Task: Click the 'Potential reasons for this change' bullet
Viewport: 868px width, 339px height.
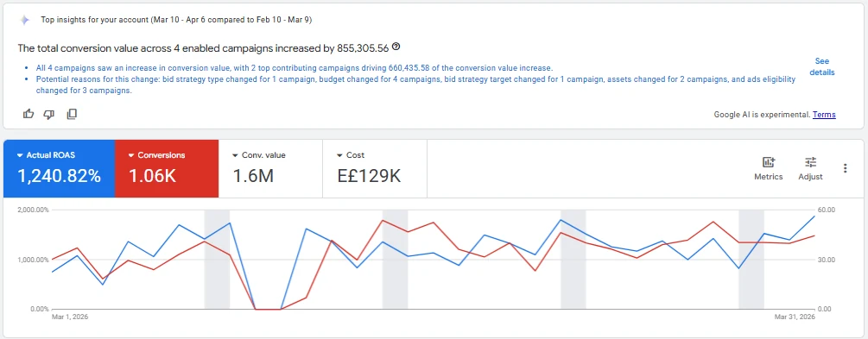Action: 415,85
